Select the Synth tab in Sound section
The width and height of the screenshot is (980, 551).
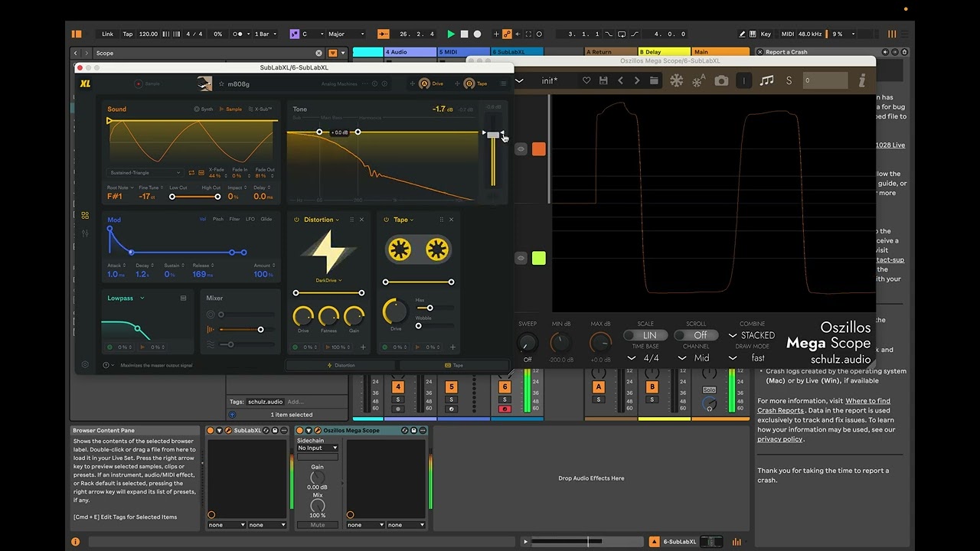[204, 109]
